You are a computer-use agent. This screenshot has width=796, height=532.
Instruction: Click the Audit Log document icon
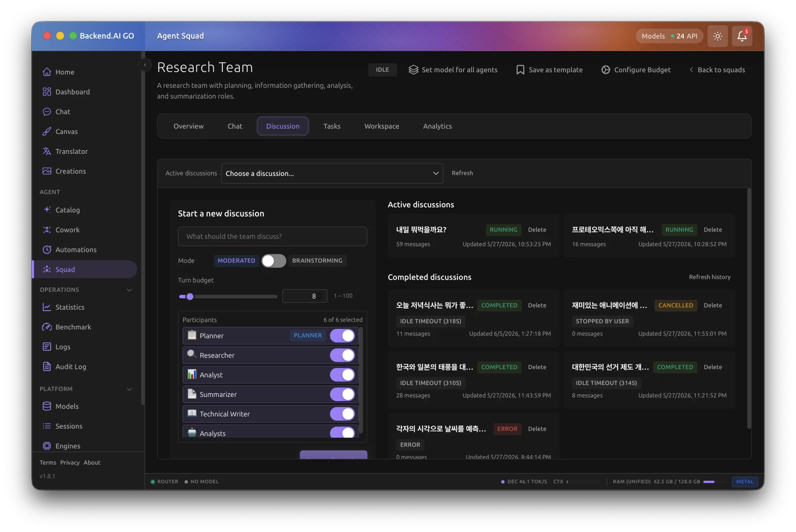coord(47,366)
